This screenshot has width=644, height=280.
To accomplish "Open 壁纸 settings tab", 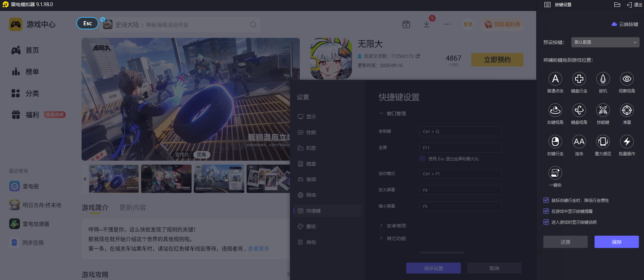I will [327, 226].
